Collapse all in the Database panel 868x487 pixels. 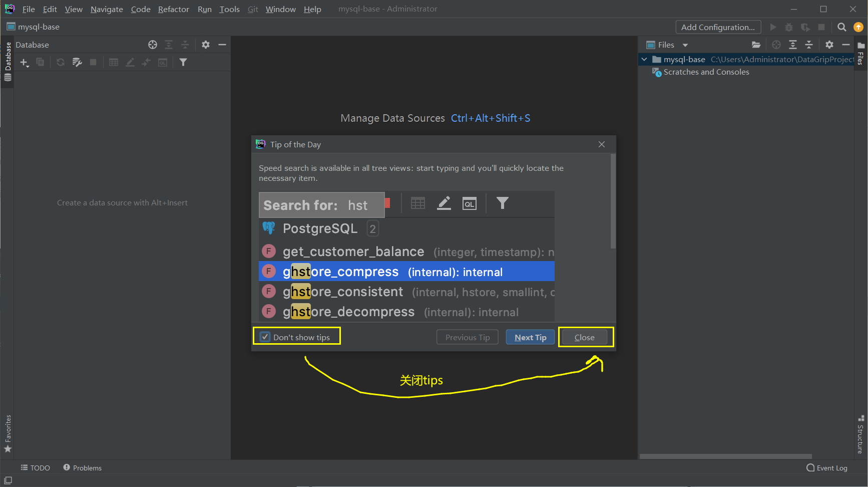point(185,45)
